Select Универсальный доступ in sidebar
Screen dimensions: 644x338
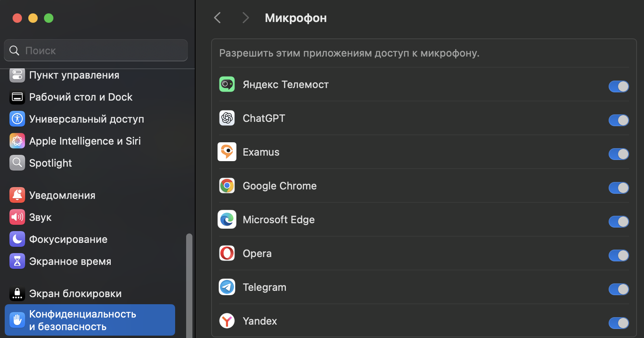click(90, 119)
